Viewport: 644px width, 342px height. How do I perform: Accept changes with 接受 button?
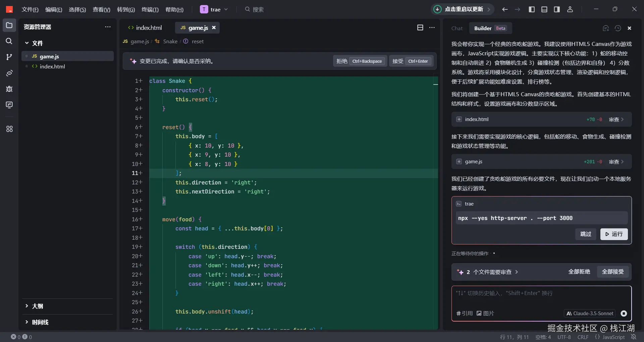[411, 61]
